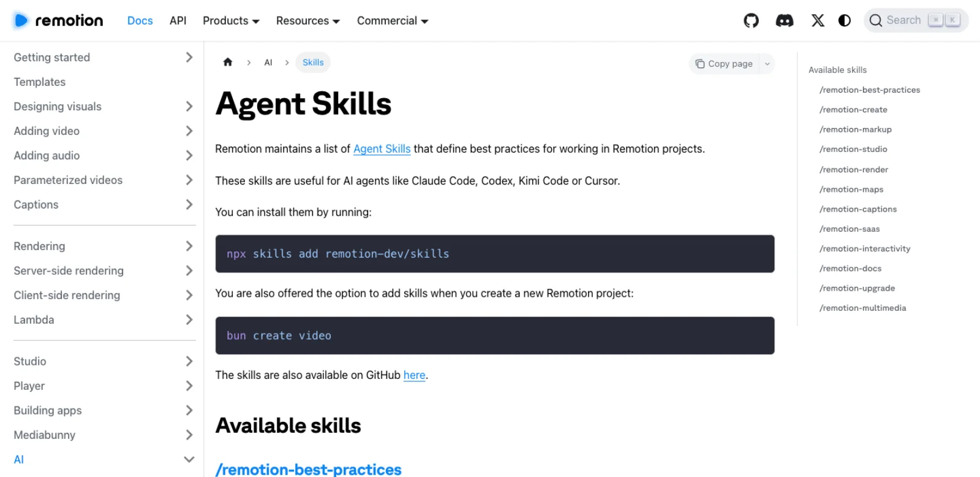Open the Commercial dropdown menu
This screenshot has width=980, height=477.
point(393,20)
